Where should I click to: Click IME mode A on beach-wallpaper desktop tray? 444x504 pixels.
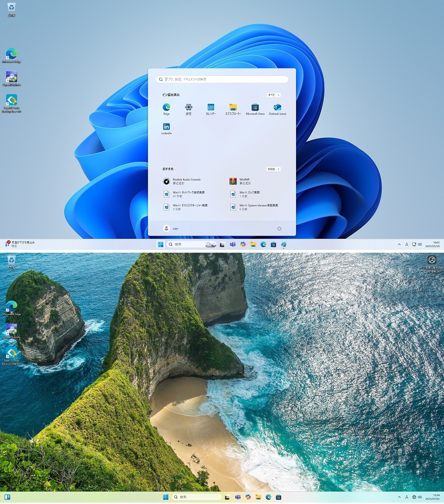pyautogui.click(x=407, y=497)
